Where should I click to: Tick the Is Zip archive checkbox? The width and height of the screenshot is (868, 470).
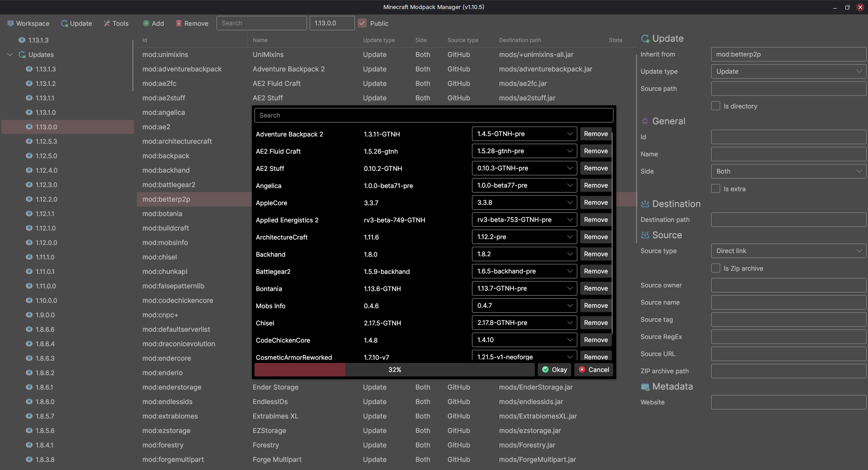tap(716, 268)
